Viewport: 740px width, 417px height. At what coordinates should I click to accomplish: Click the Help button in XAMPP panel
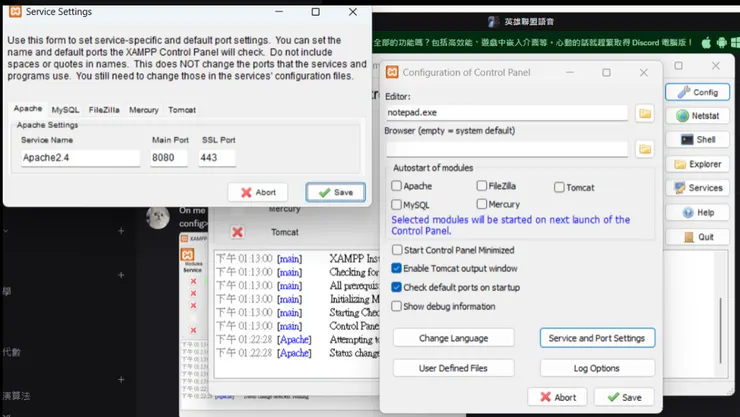(698, 212)
